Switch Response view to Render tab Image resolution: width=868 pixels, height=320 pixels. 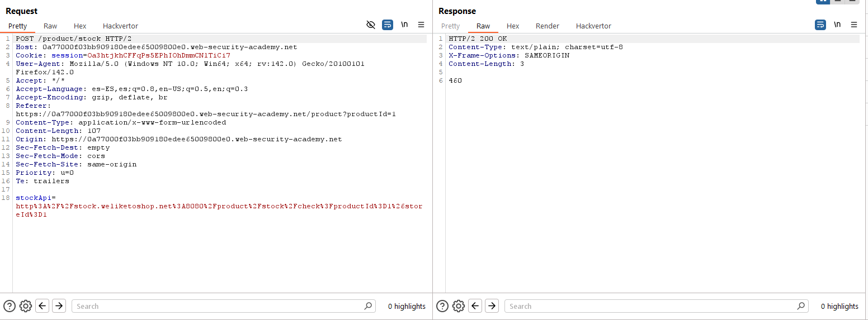click(547, 26)
